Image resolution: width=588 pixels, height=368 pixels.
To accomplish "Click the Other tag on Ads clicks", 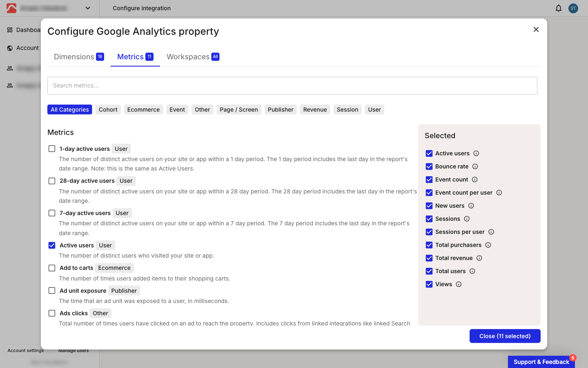I will (x=100, y=313).
